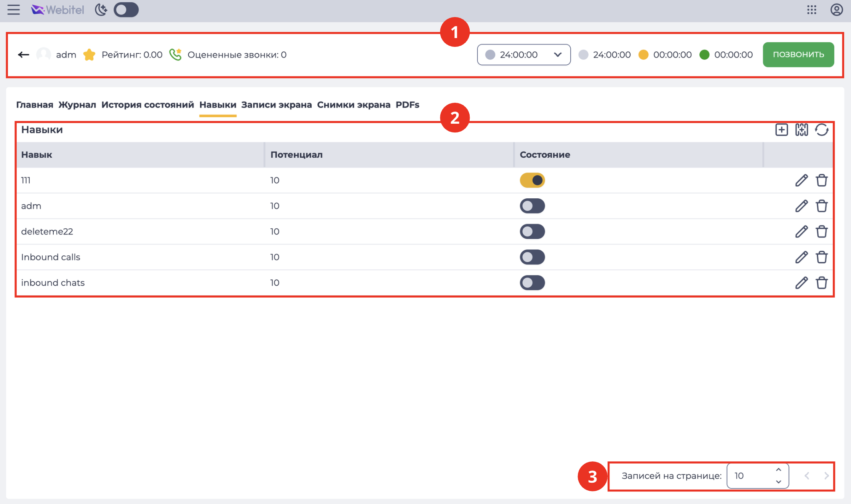The image size is (851, 504).
Task: Delete the 111 skill row
Action: point(822,180)
